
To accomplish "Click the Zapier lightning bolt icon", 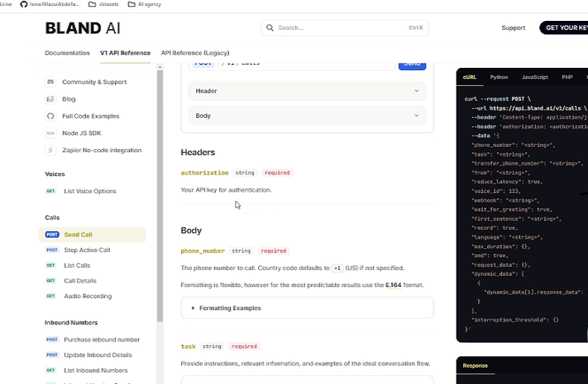I will pos(50,150).
